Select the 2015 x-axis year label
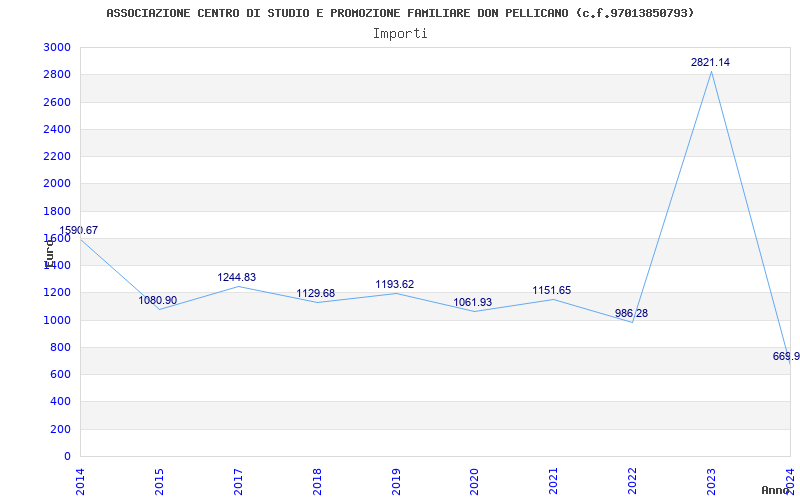Screen dimensions: 800x500 [159, 480]
